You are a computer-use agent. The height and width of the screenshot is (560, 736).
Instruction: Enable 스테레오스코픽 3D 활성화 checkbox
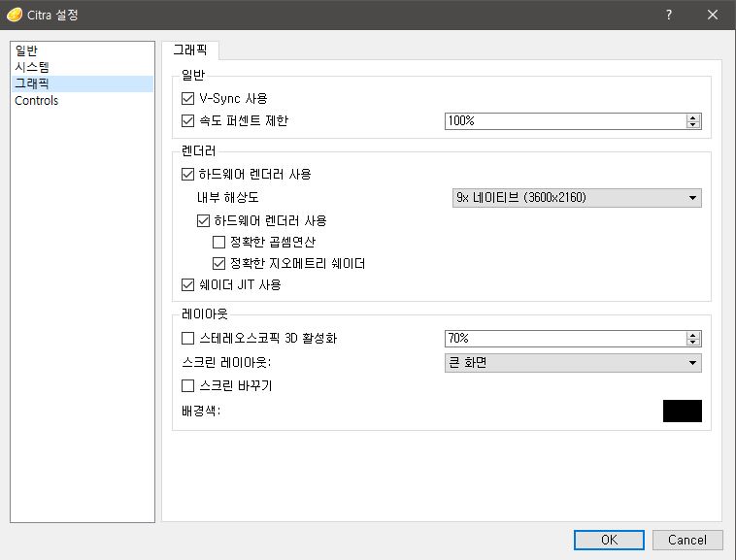tap(188, 339)
